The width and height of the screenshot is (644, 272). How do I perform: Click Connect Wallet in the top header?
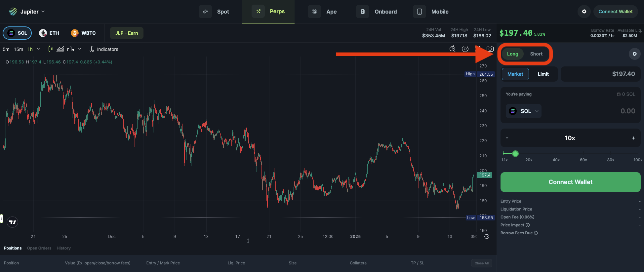616,12
